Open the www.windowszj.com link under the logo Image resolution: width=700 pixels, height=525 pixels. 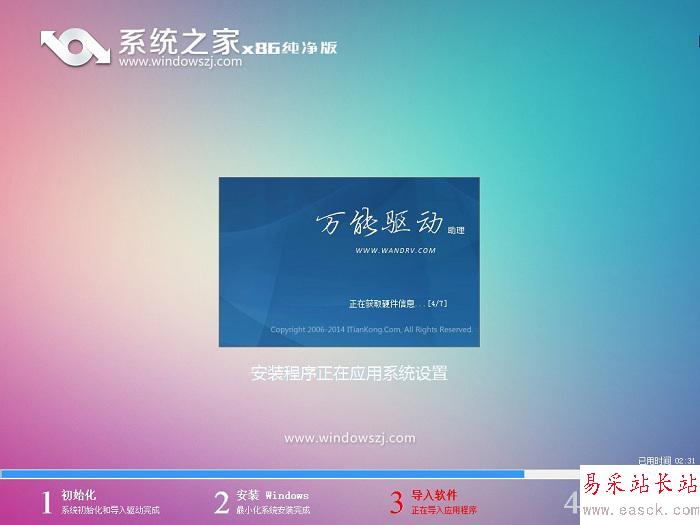click(x=180, y=61)
